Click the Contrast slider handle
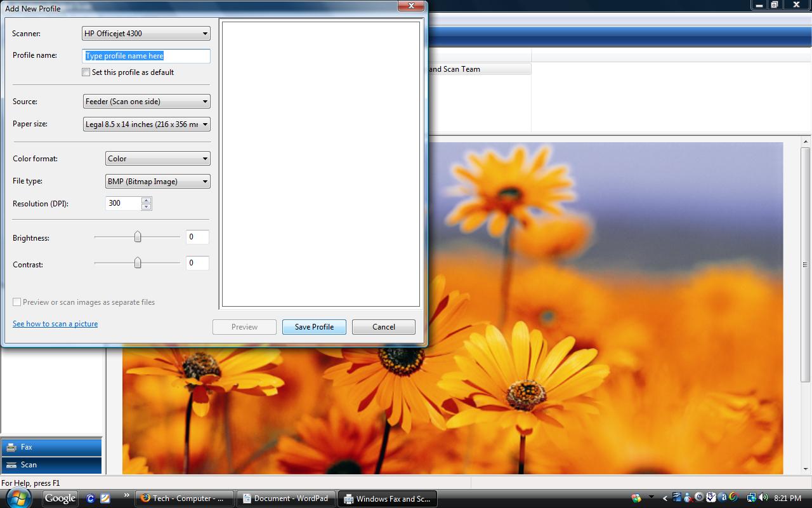This screenshot has height=508, width=812. [x=137, y=263]
